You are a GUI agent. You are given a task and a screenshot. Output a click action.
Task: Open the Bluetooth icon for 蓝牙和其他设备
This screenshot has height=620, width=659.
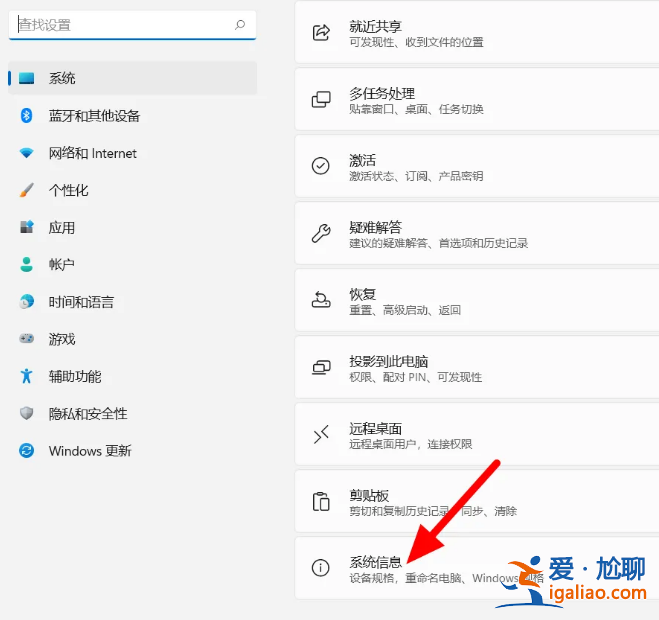[26, 116]
